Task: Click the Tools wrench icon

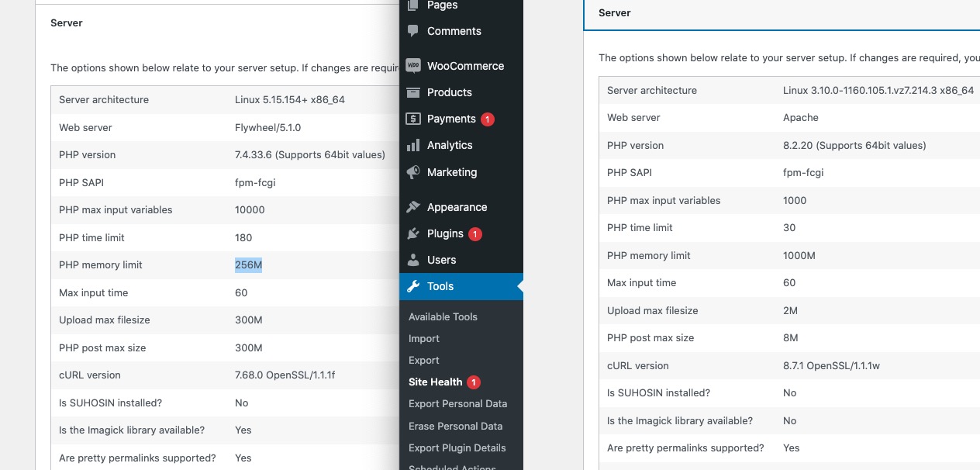Action: (x=413, y=286)
